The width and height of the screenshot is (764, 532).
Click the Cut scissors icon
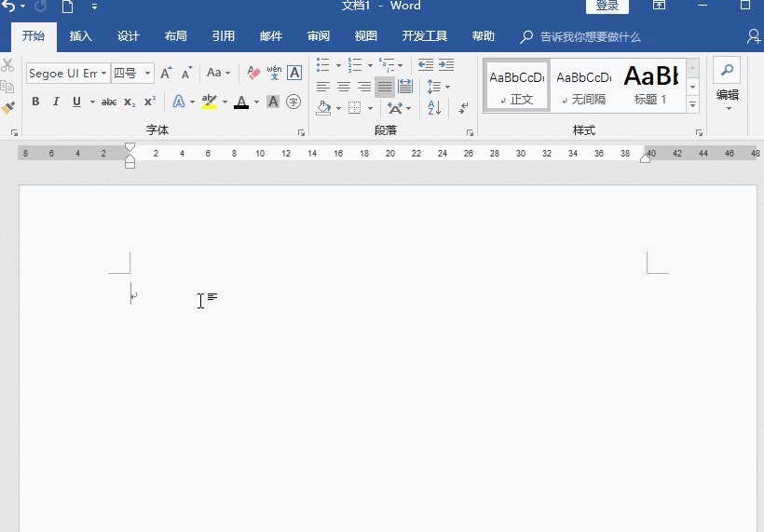(x=7, y=65)
